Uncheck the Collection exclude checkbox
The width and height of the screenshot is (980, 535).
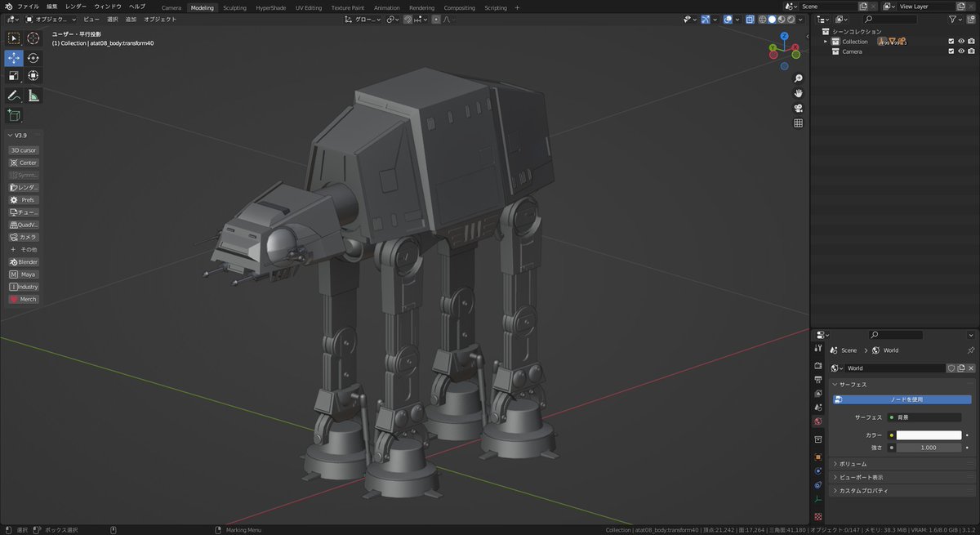click(951, 42)
